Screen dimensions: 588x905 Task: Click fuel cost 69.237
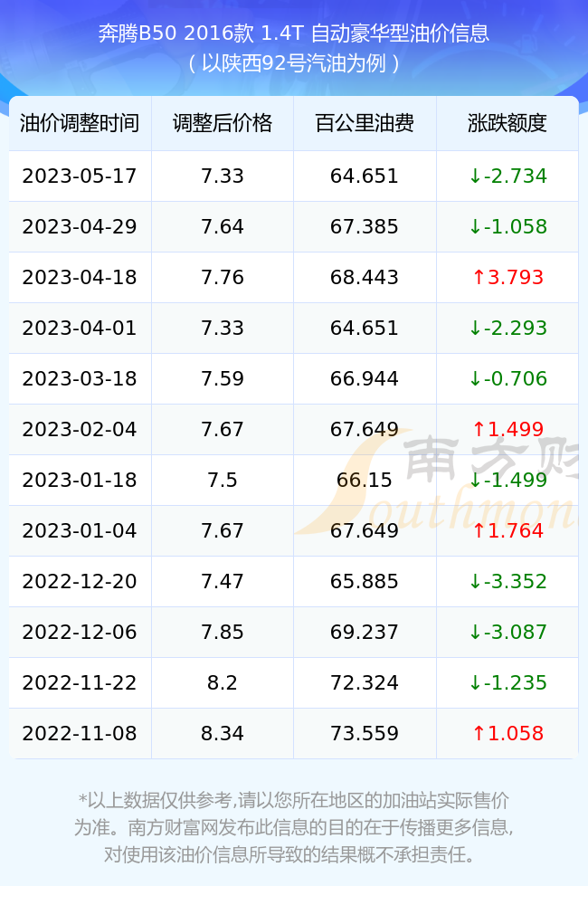(x=365, y=633)
